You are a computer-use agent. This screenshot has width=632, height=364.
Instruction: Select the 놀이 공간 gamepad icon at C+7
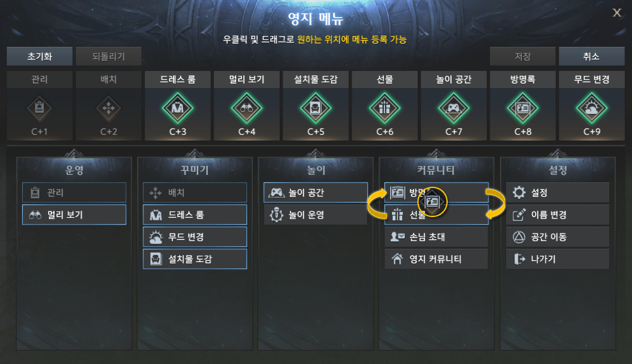coord(453,108)
